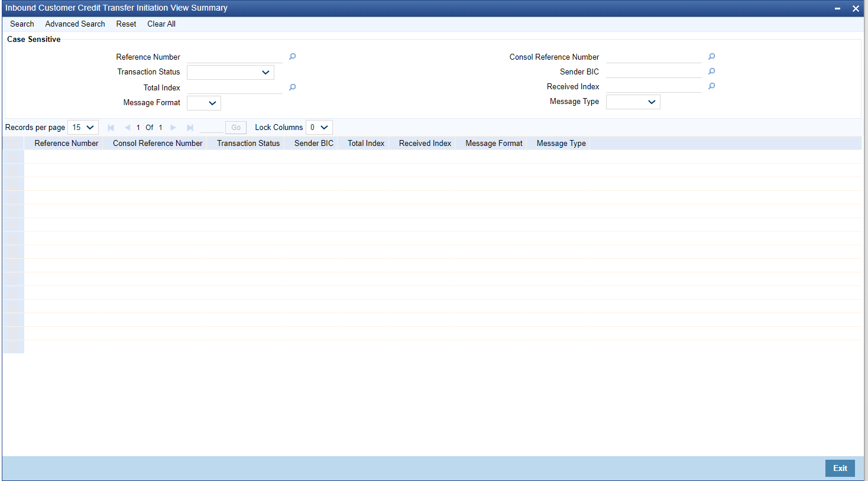The height and width of the screenshot is (481, 868).
Task: Focus the Total Index input field
Action: [x=235, y=87]
